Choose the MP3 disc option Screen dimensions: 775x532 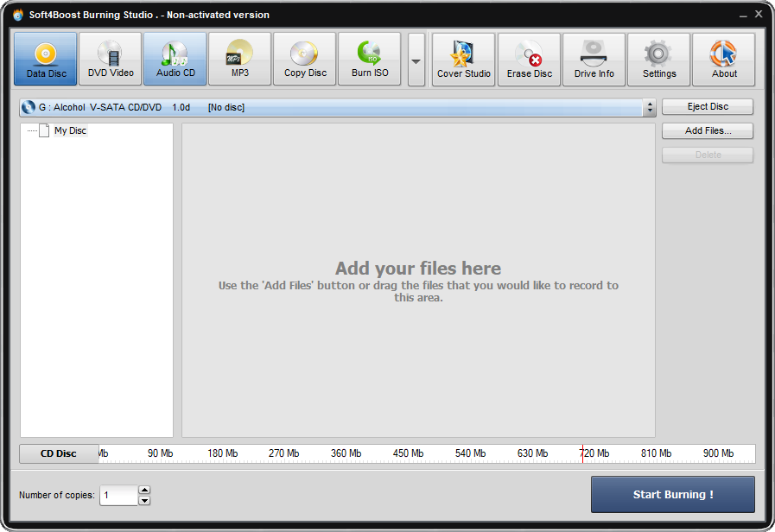pos(239,59)
